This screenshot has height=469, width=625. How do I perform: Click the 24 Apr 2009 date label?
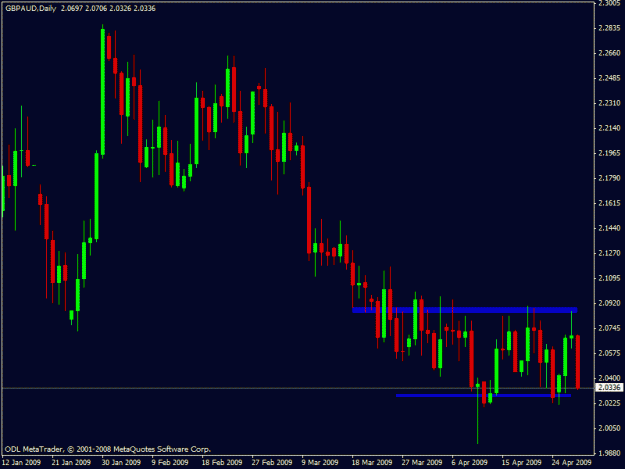572,462
